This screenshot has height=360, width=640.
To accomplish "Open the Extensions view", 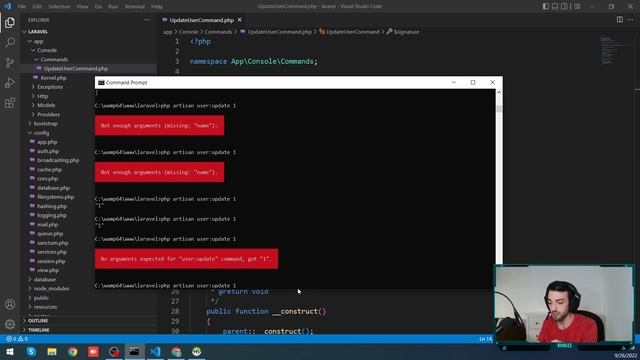I will tap(10, 102).
